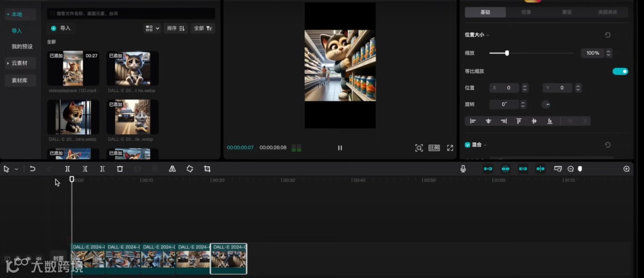Enter fullscreen preview mode

click(x=450, y=148)
